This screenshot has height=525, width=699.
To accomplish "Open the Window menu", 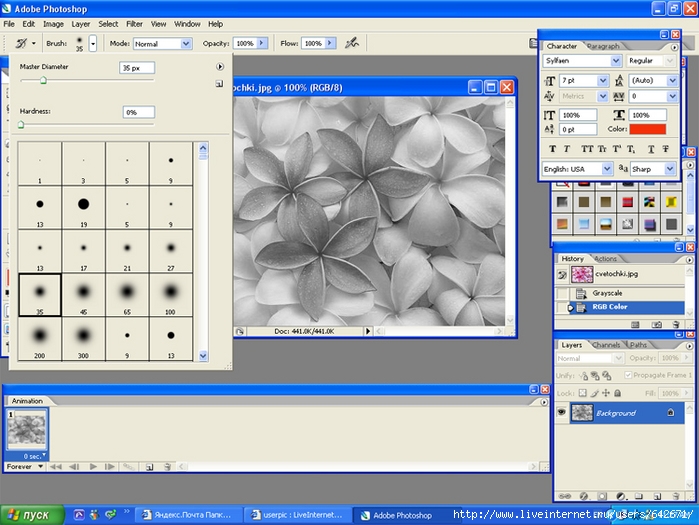I will tap(187, 24).
